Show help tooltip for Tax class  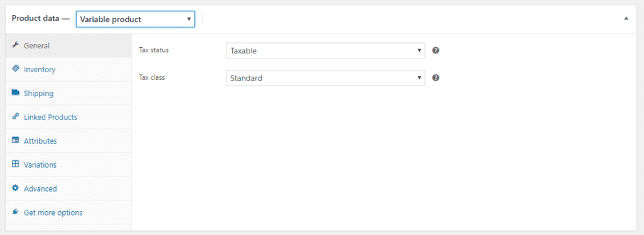pos(436,77)
